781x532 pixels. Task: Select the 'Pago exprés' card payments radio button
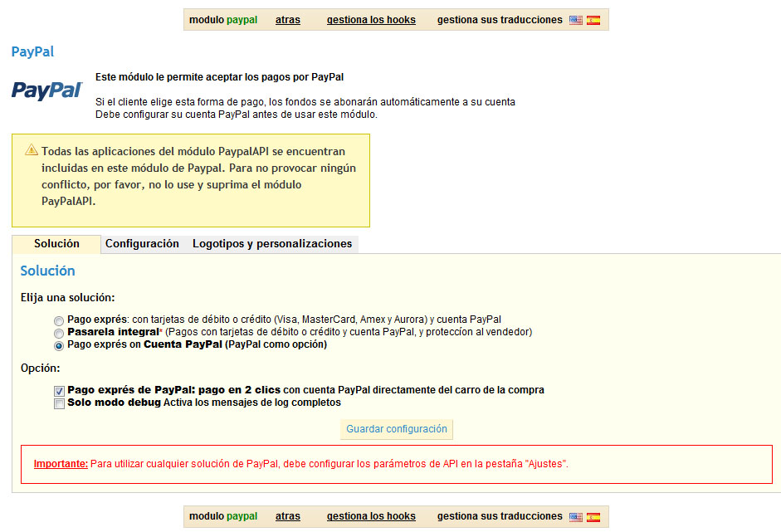(59, 321)
